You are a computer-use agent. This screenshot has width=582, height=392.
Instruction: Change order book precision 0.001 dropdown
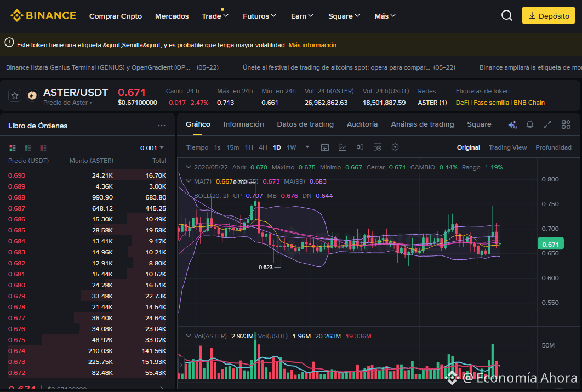[x=152, y=148]
